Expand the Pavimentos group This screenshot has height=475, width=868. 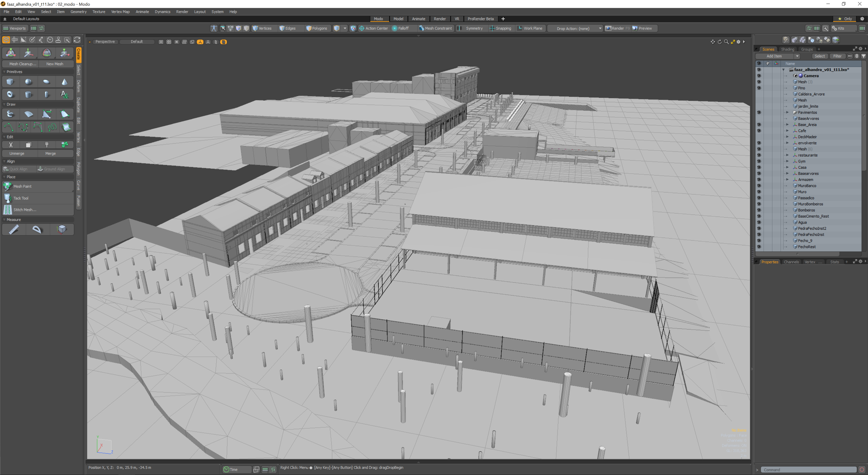[787, 112]
